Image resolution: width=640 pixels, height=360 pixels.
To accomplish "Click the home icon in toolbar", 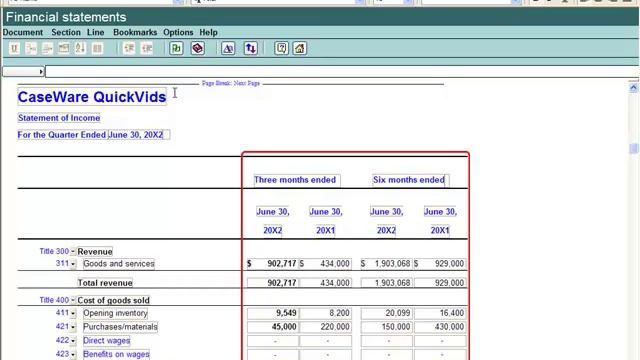I will (300, 49).
